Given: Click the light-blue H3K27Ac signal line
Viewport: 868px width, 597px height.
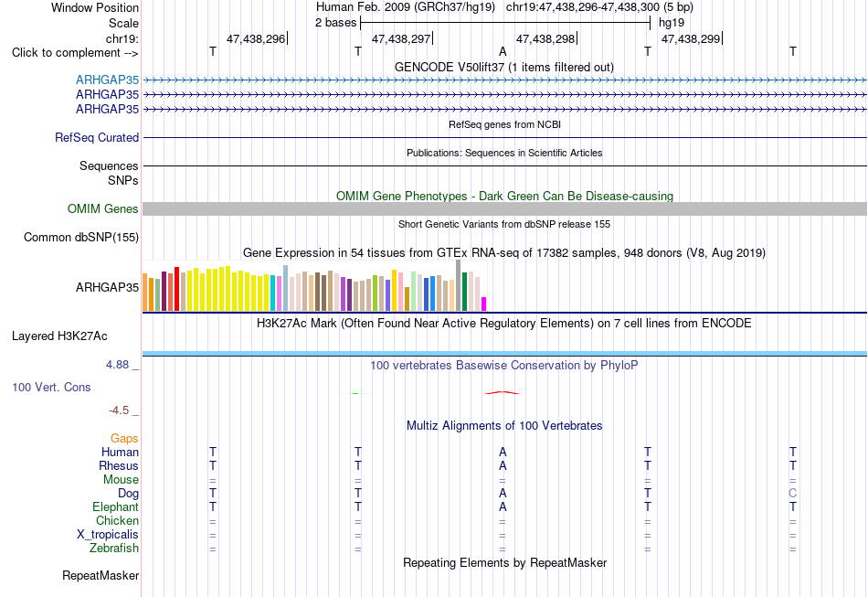Looking at the screenshot, I should 504,353.
